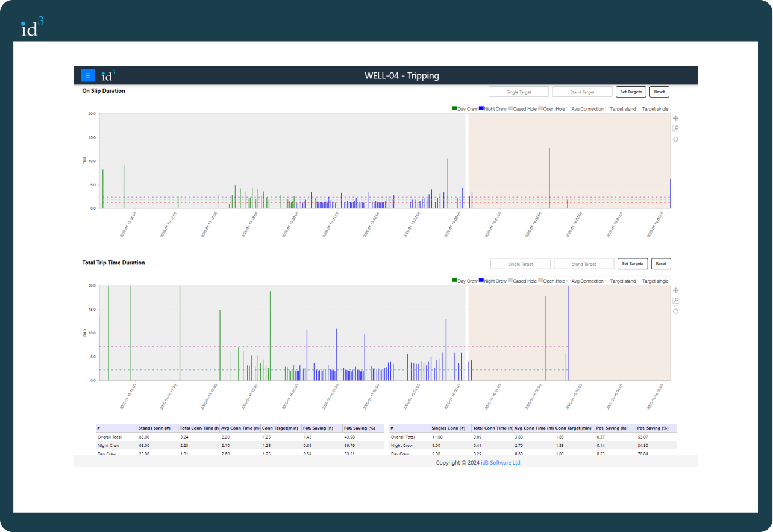Click the '43.98' potential saving cell

point(349,437)
